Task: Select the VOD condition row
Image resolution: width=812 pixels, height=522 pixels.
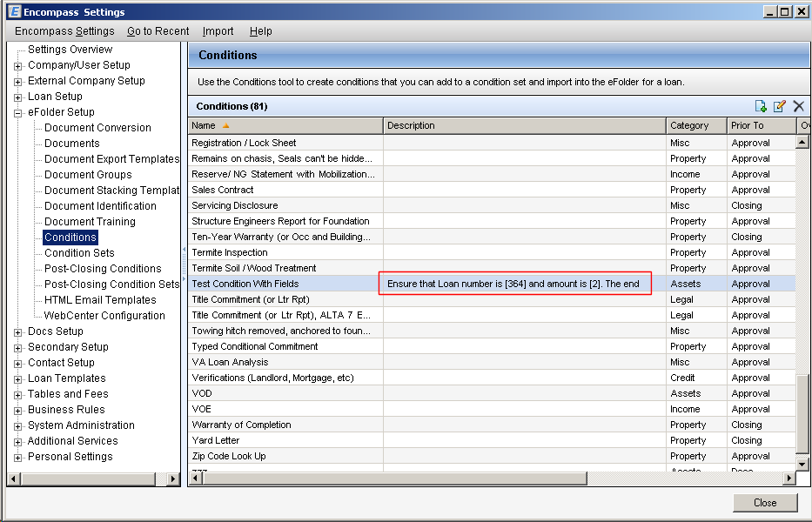Action: point(492,393)
